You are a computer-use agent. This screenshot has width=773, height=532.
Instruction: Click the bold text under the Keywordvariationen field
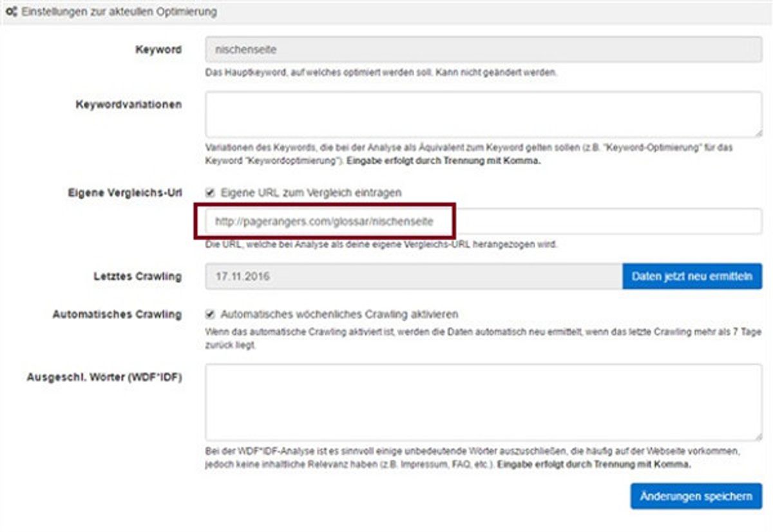click(443, 161)
